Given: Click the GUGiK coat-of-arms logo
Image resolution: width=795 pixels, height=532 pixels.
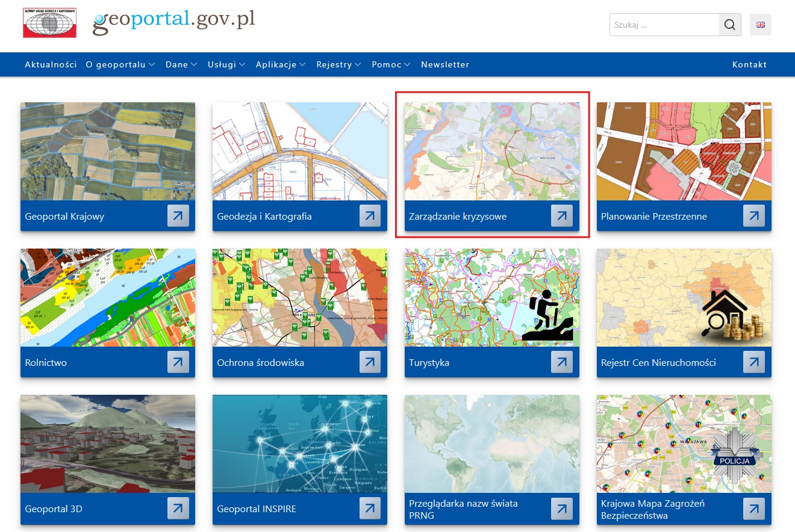Looking at the screenshot, I should point(49,23).
